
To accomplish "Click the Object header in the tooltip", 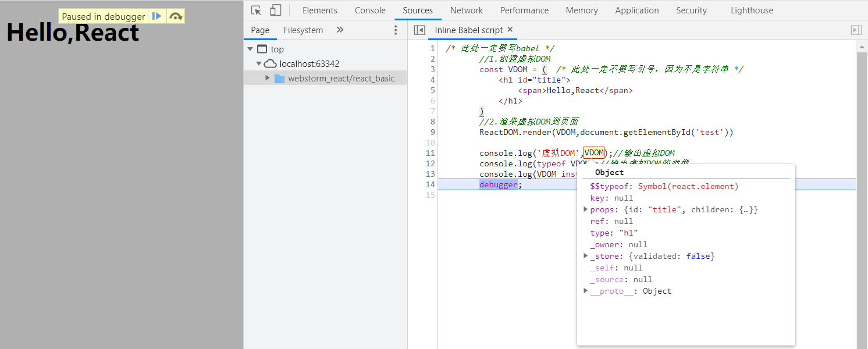I will click(609, 172).
